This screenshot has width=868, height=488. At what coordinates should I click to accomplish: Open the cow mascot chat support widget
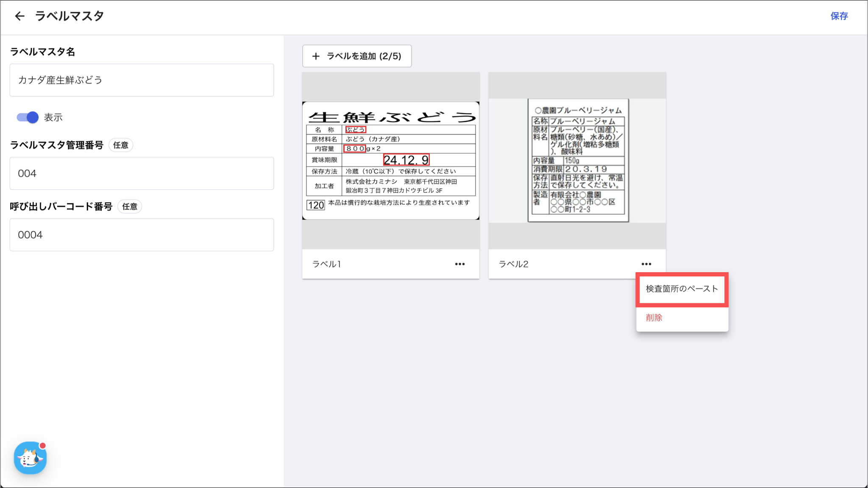pyautogui.click(x=30, y=458)
